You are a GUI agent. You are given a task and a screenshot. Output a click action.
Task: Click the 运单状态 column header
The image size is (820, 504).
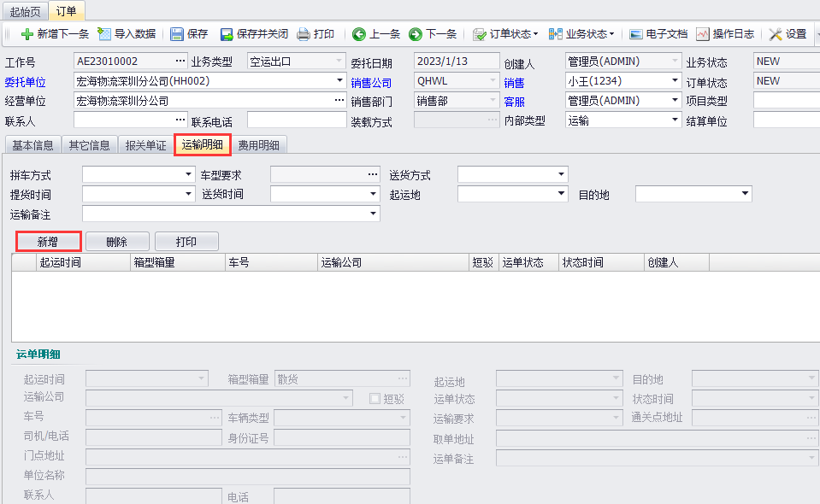click(529, 263)
